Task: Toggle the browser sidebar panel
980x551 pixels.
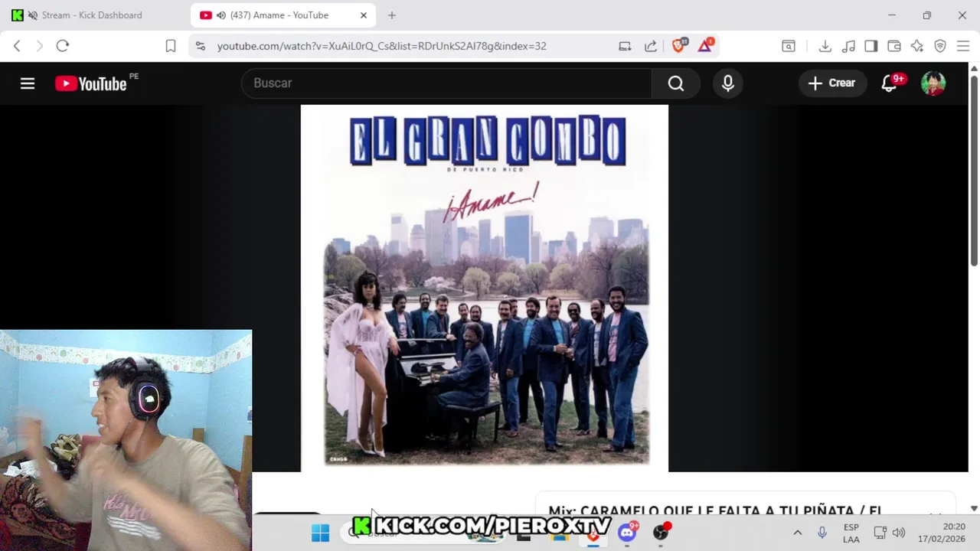Action: coord(871,46)
